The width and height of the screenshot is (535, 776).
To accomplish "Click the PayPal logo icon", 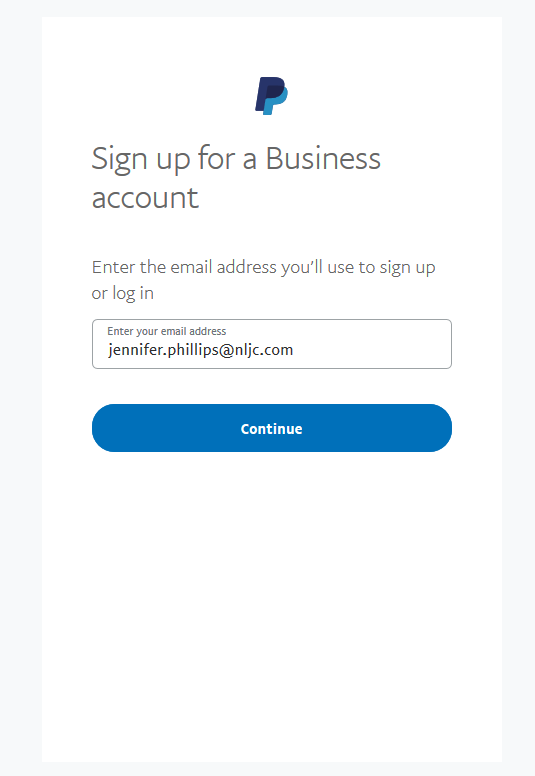I will [271, 96].
